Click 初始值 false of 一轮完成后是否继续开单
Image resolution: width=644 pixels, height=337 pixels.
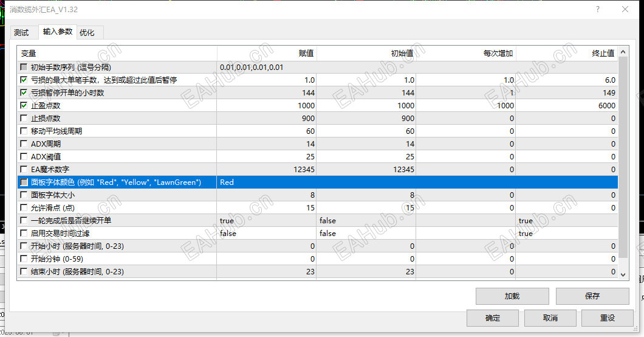click(366, 221)
